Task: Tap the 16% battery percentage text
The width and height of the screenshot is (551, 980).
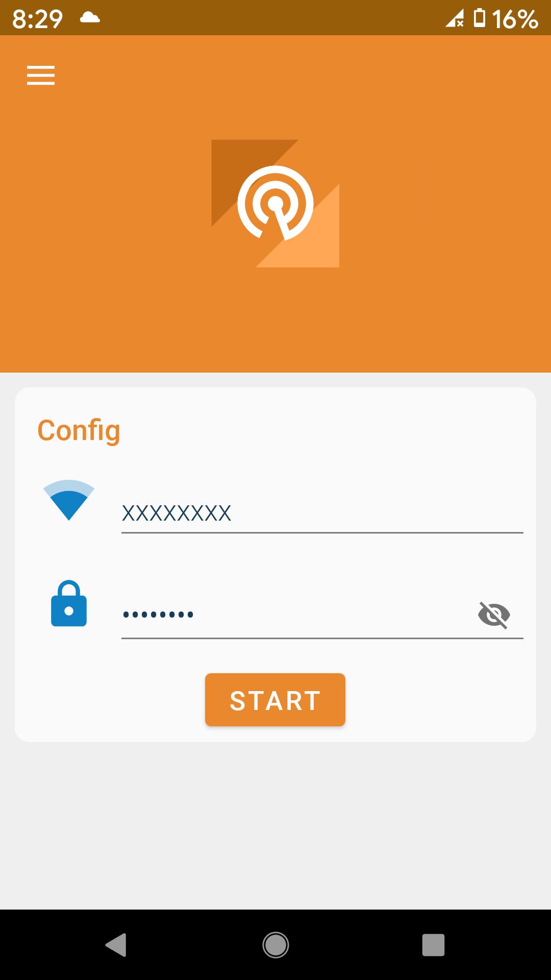Action: pos(515,19)
